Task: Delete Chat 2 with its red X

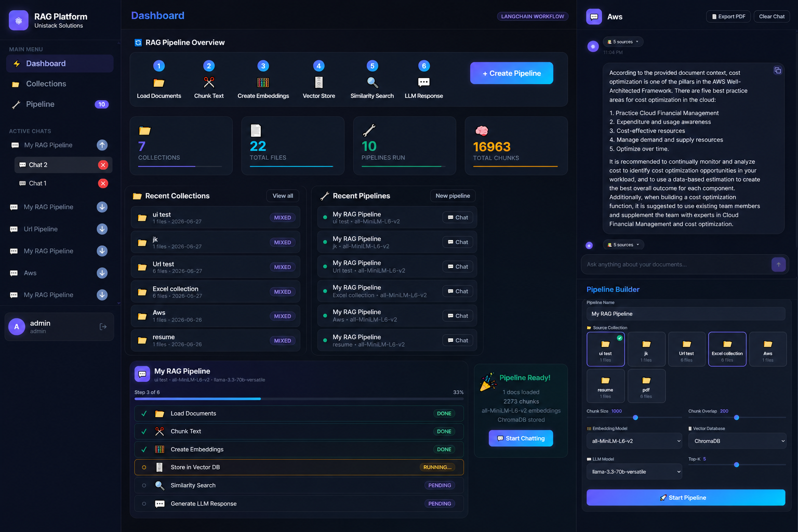Action: [103, 165]
